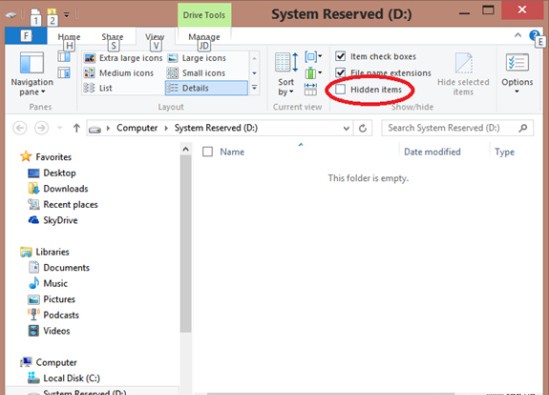Select Computer in the navigation pane
549x395 pixels.
(49, 362)
